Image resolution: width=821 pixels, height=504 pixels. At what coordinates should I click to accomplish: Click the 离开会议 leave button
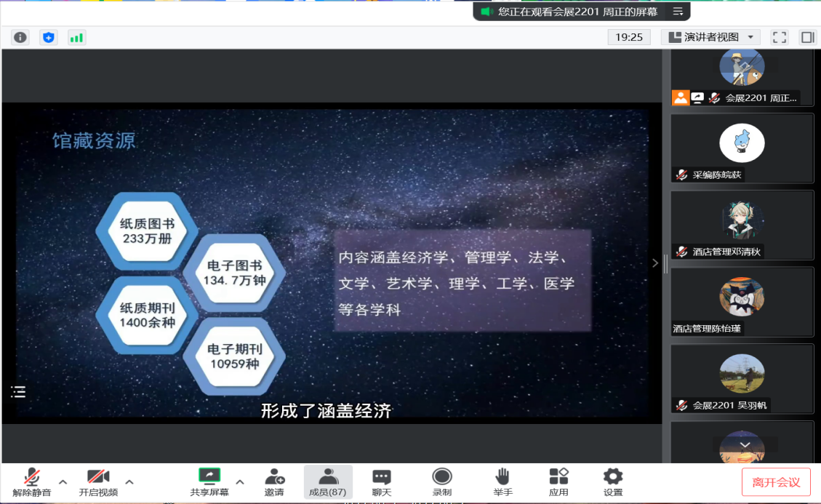[776, 482]
